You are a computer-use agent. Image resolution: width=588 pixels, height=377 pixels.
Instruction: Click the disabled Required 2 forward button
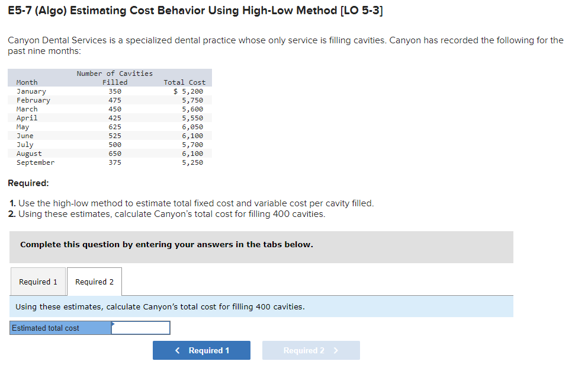click(x=311, y=350)
